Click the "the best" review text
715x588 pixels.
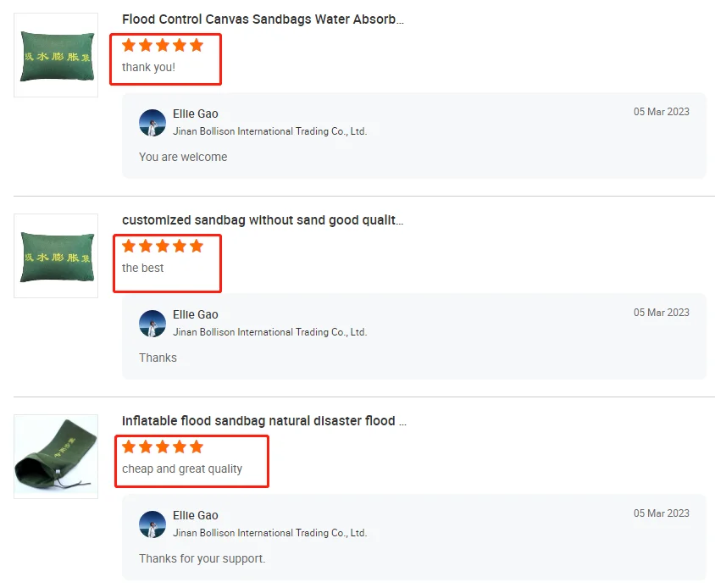[143, 268]
